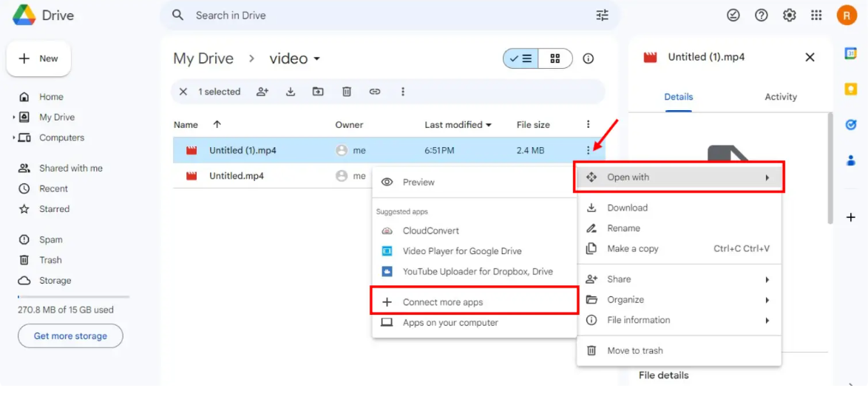This screenshot has height=402, width=868.
Task: Click Rename in context menu
Action: [679, 228]
